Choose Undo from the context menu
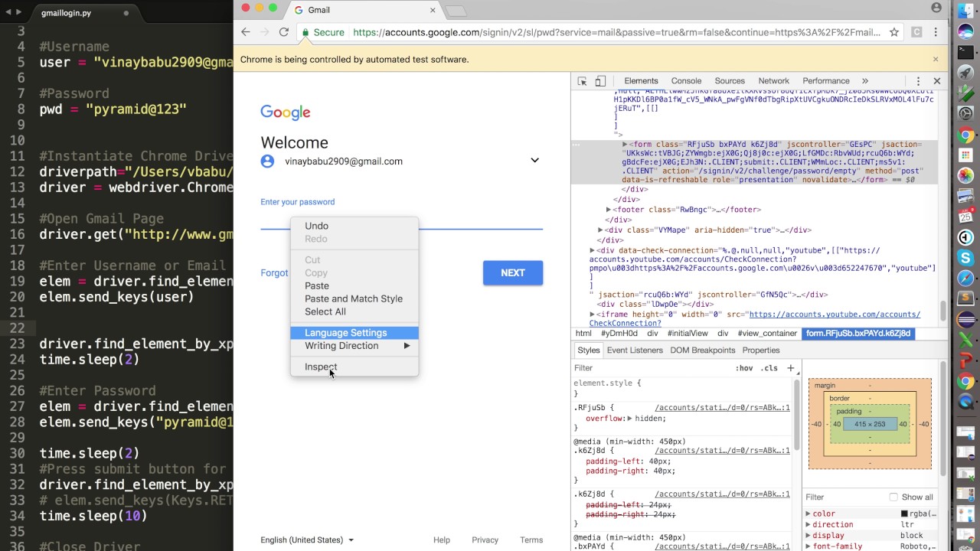Viewport: 980px width, 551px height. point(354,226)
